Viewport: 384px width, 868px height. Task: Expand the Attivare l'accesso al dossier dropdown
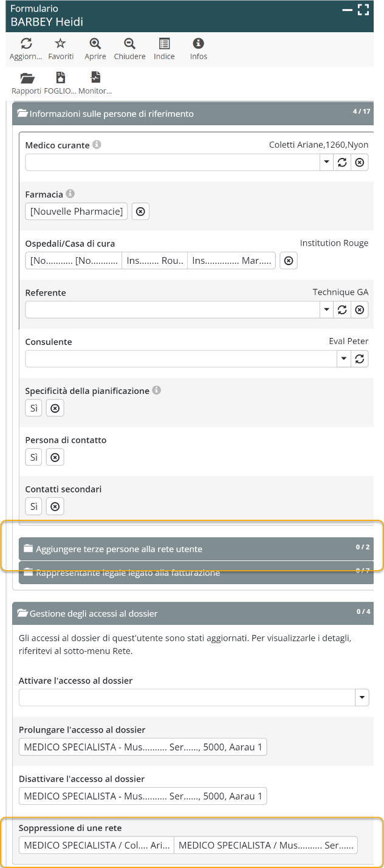[x=362, y=697]
